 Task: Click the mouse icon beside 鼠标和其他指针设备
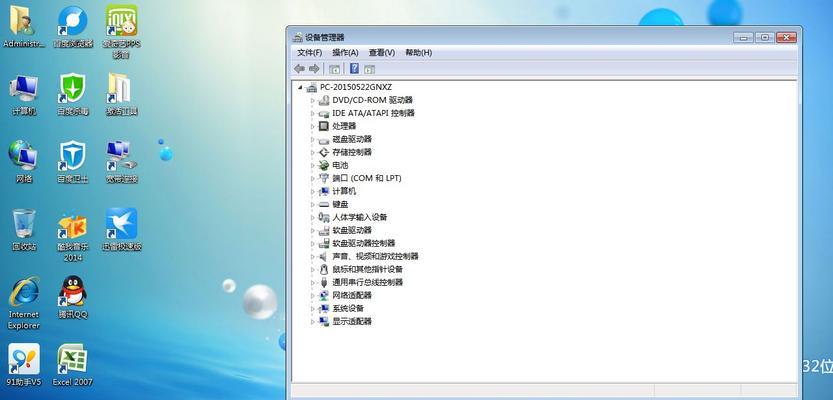pos(324,269)
